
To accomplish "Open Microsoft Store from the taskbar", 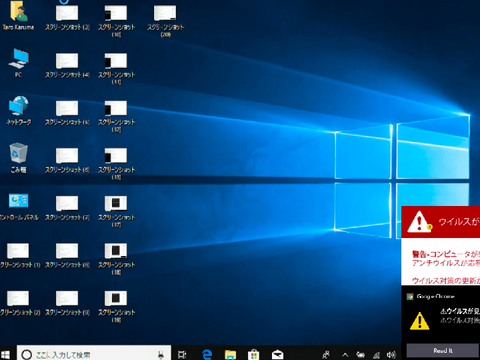I will pos(254,354).
